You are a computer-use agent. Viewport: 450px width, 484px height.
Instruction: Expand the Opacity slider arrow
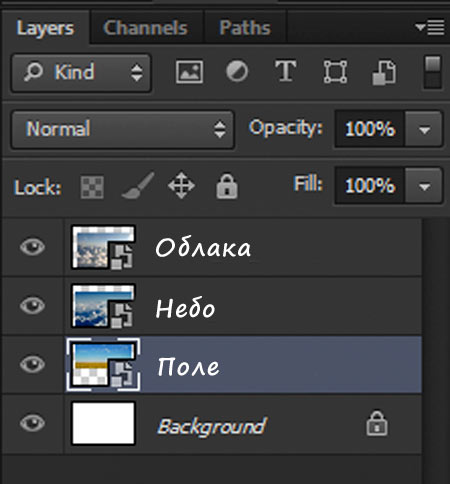(424, 129)
